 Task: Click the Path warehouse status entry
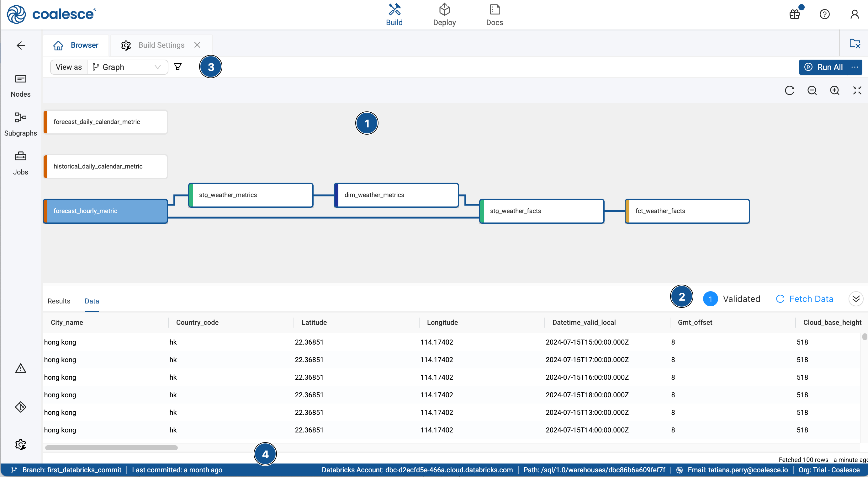tap(594, 470)
